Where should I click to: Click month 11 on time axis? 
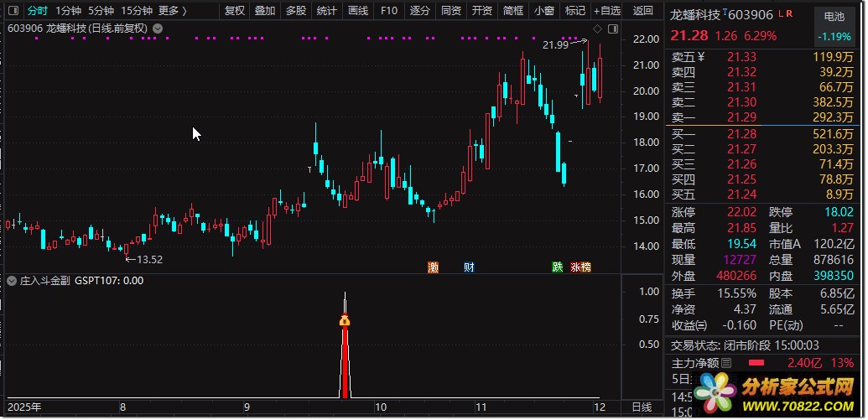coord(481,407)
